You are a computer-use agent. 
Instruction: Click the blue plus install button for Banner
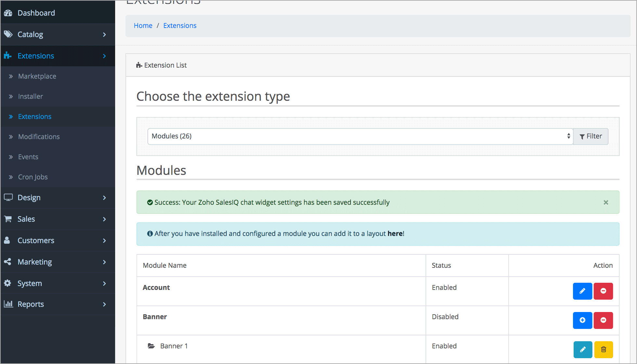[582, 320]
